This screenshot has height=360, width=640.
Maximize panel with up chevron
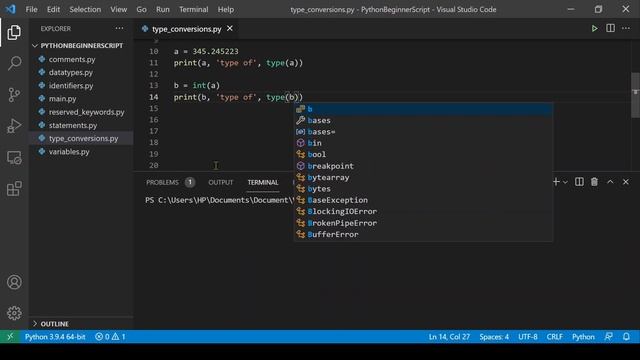pyautogui.click(x=610, y=182)
